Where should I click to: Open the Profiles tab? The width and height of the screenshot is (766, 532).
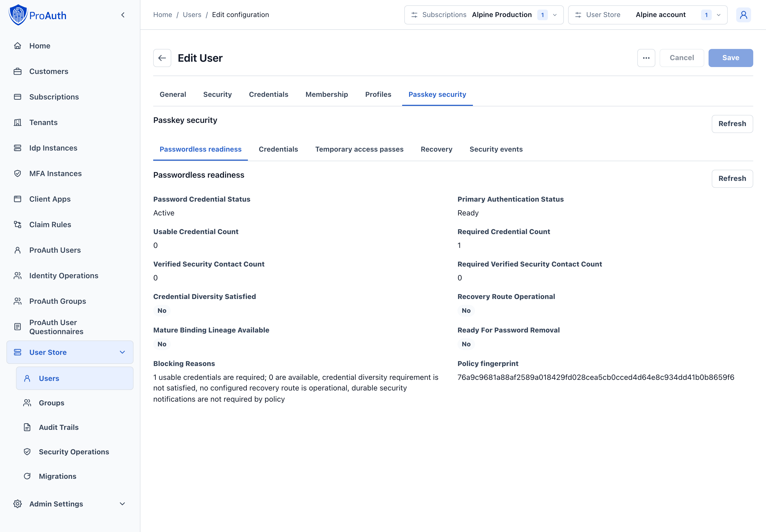pos(378,95)
